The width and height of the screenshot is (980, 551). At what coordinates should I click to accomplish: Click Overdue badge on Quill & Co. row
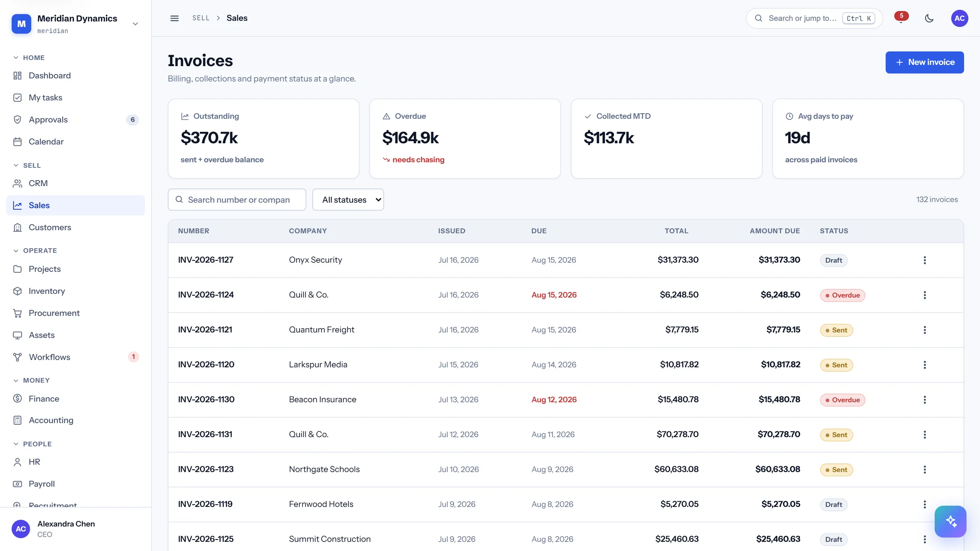(x=842, y=295)
